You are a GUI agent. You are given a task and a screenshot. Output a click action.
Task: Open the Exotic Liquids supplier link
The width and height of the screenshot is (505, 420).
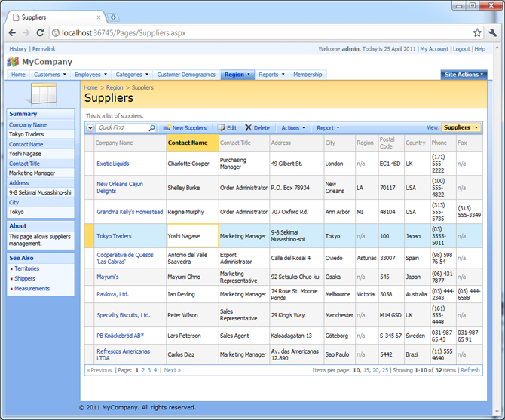tap(112, 164)
